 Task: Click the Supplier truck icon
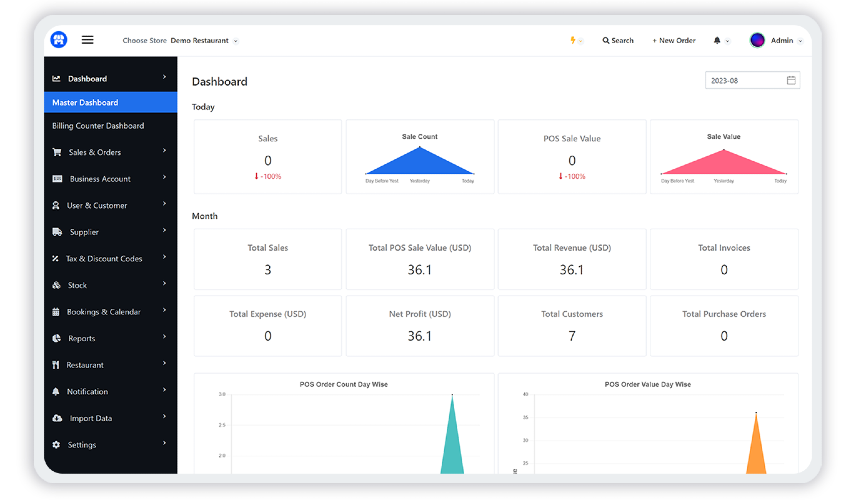[x=57, y=232]
